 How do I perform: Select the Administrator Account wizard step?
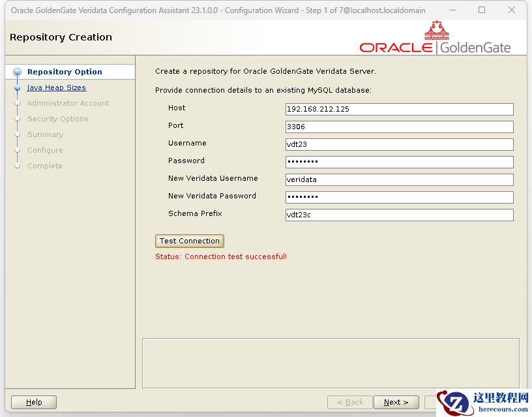coord(68,103)
